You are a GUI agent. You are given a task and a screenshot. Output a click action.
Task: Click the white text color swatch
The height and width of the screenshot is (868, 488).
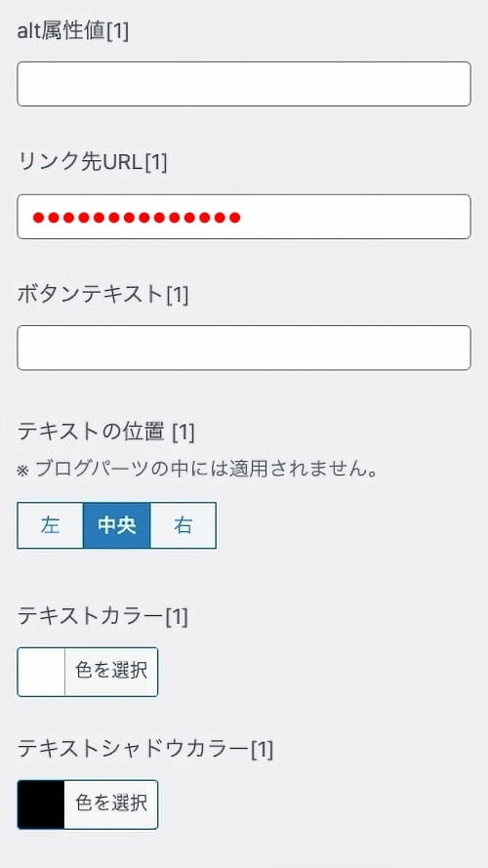(x=42, y=672)
